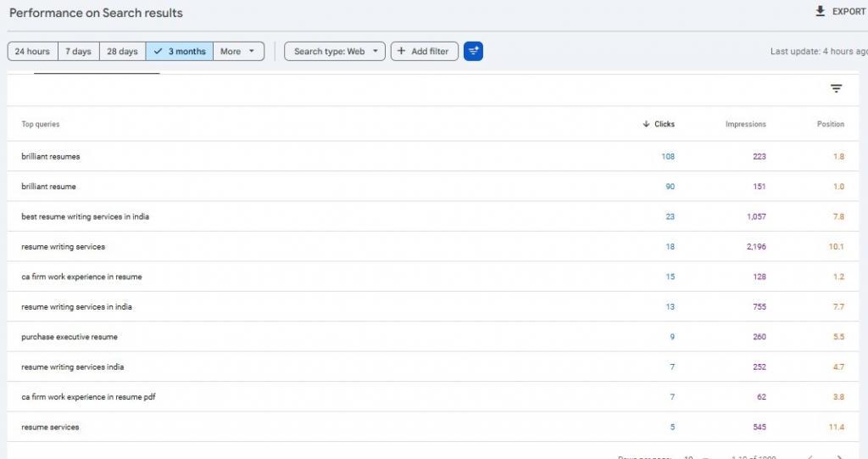868x459 pixels.
Task: Click the position value 5.5
Action: pyautogui.click(x=838, y=337)
